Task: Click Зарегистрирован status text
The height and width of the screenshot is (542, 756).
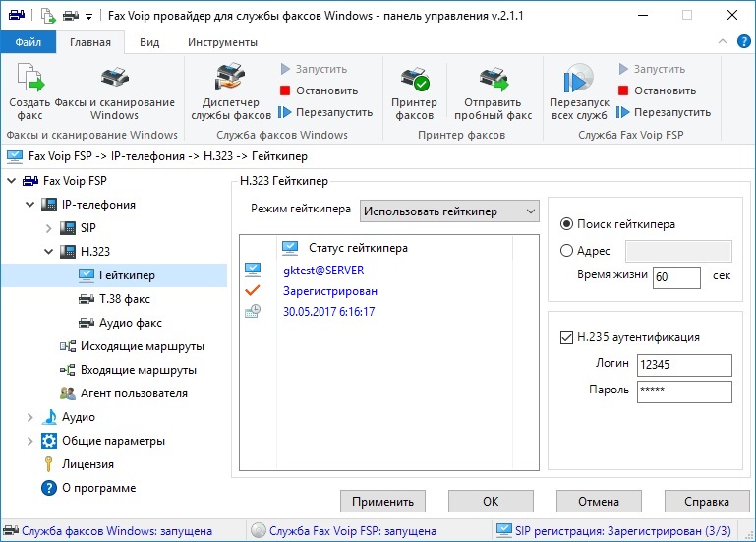Action: (x=330, y=291)
